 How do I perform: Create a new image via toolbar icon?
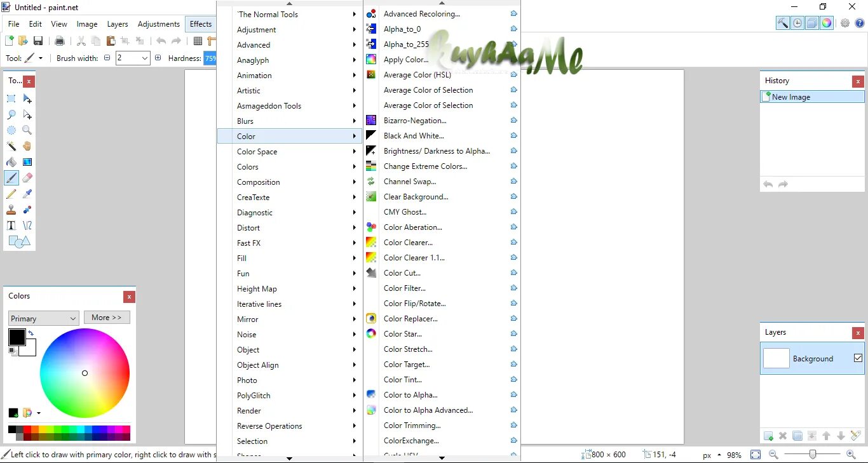tap(9, 41)
